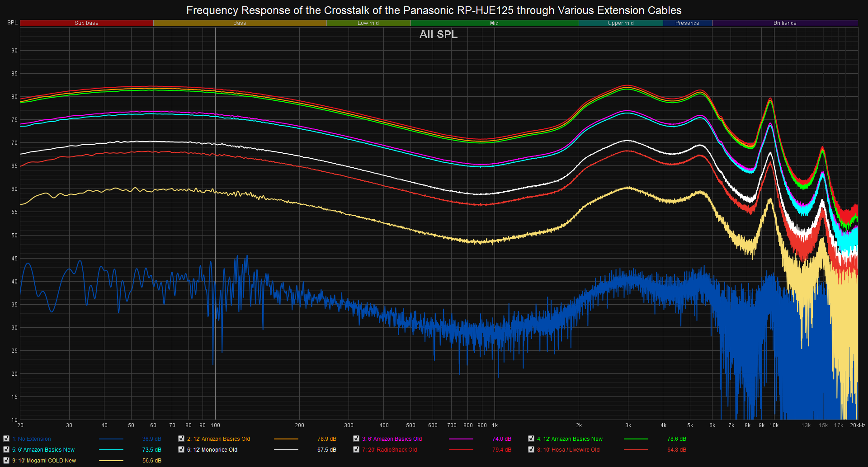Select the '5: 6' Amazon Basics New' legend label

[43, 450]
